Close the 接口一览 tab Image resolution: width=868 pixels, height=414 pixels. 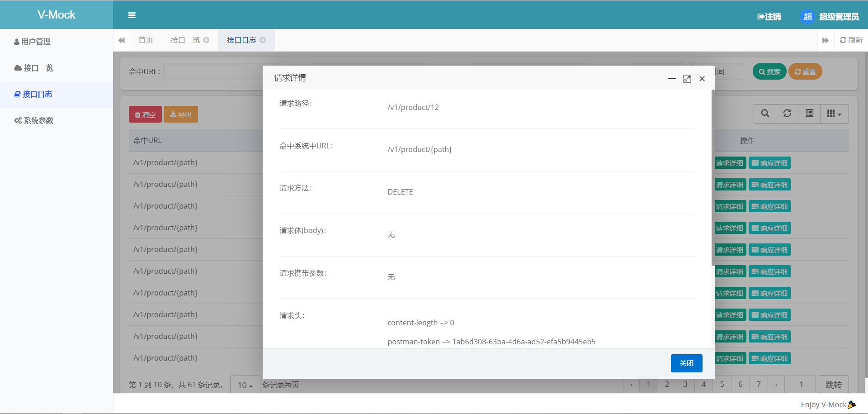tap(206, 40)
